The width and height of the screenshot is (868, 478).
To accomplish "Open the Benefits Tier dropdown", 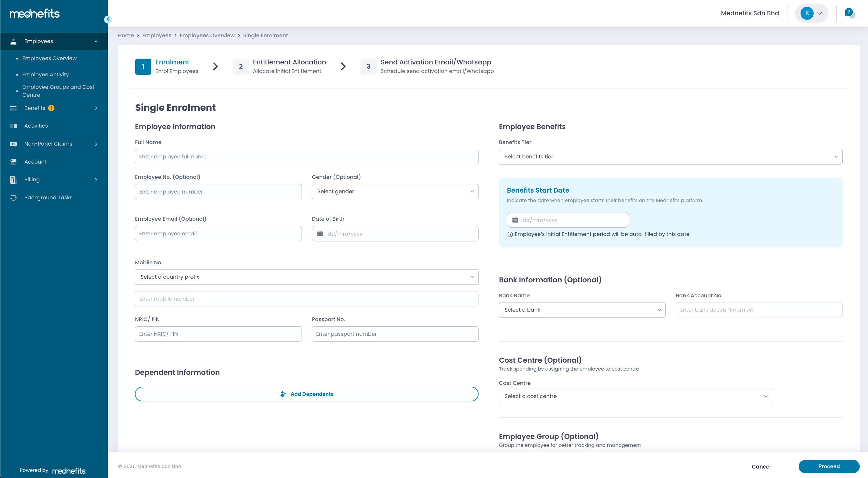I will 670,156.
